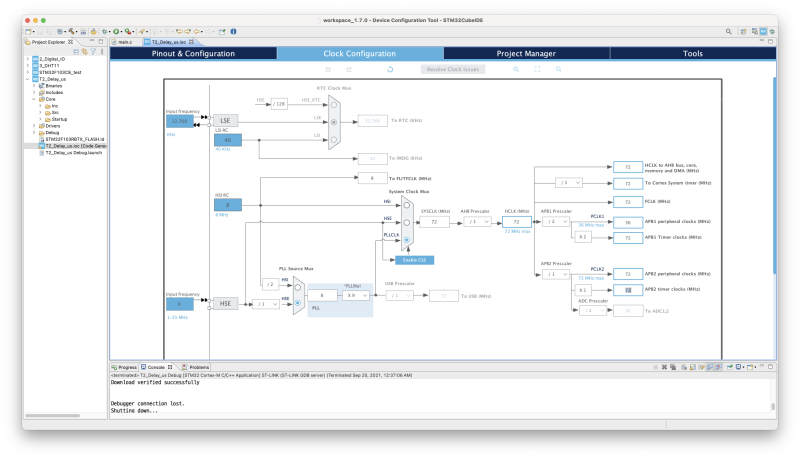Open the USB Prescaler dropdown

[399, 296]
